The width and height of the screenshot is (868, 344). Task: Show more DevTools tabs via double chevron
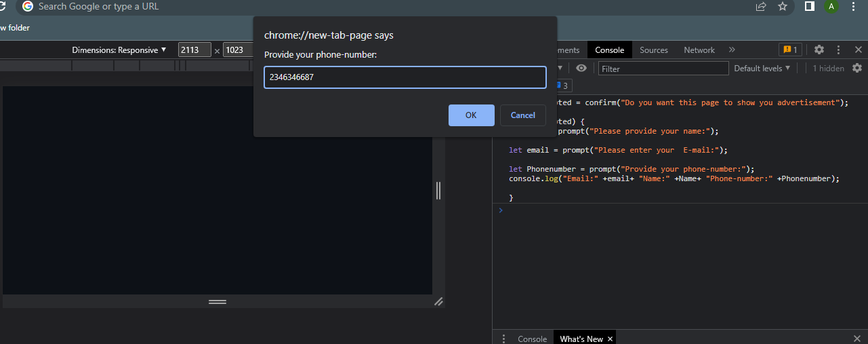[x=732, y=50]
